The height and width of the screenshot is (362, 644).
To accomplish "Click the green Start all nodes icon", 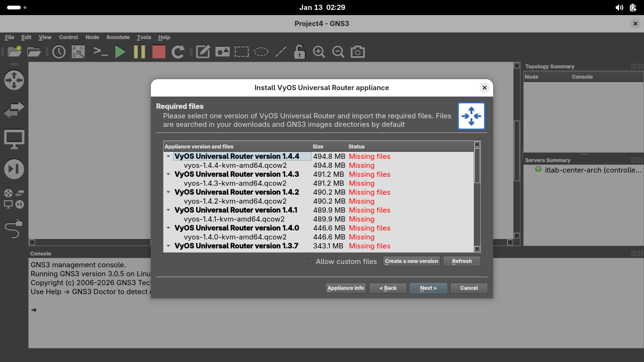I will click(120, 52).
